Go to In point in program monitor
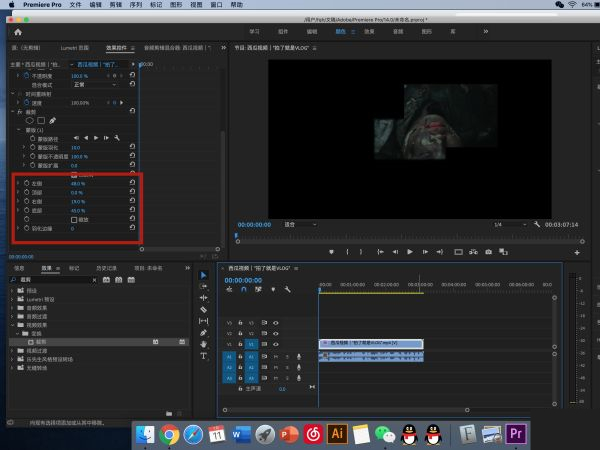This screenshot has height=450, width=600. [380, 252]
